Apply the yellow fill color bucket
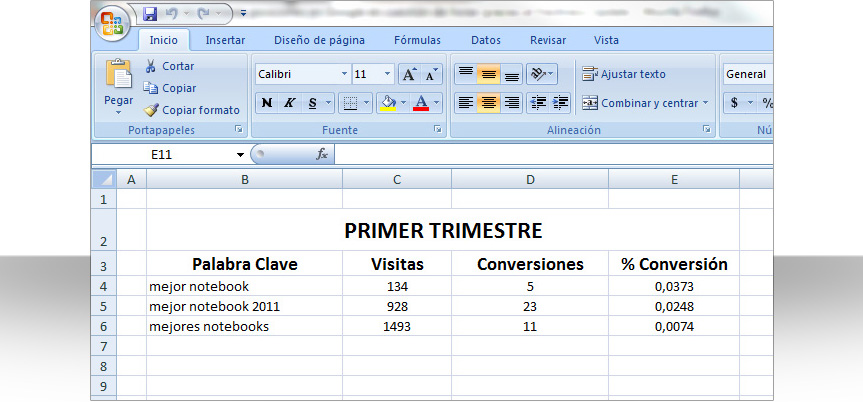Viewport: 863px width, 402px height. coord(386,102)
